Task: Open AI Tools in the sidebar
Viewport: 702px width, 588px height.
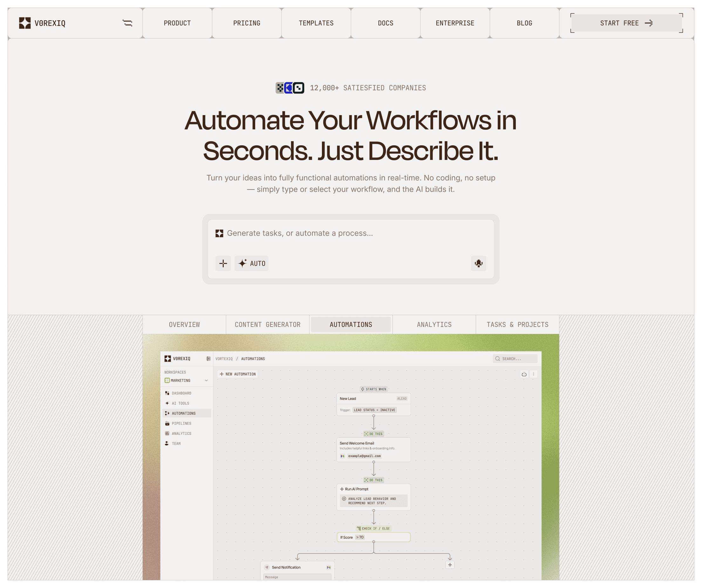Action: pyautogui.click(x=180, y=403)
